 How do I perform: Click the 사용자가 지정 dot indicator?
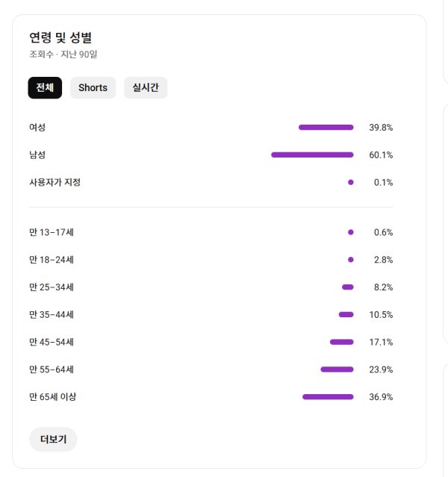tap(350, 182)
